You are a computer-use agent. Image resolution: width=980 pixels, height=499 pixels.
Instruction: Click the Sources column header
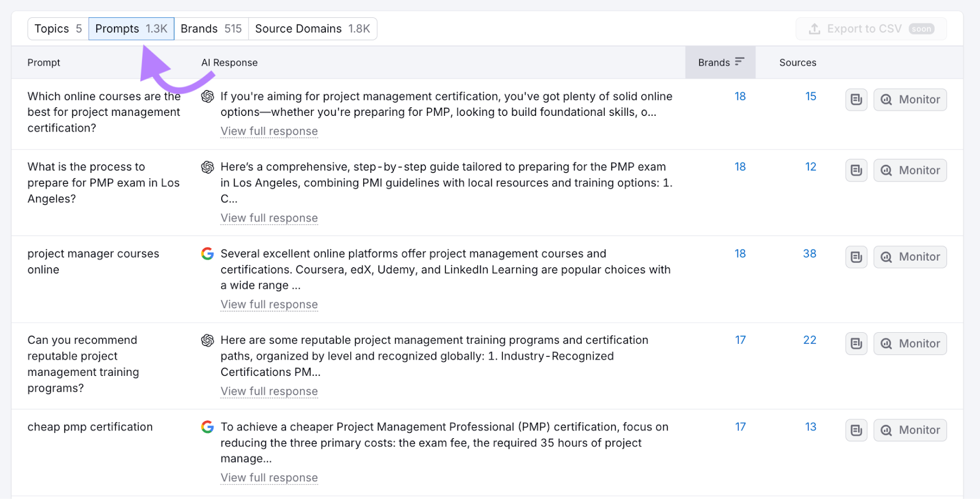pos(797,63)
